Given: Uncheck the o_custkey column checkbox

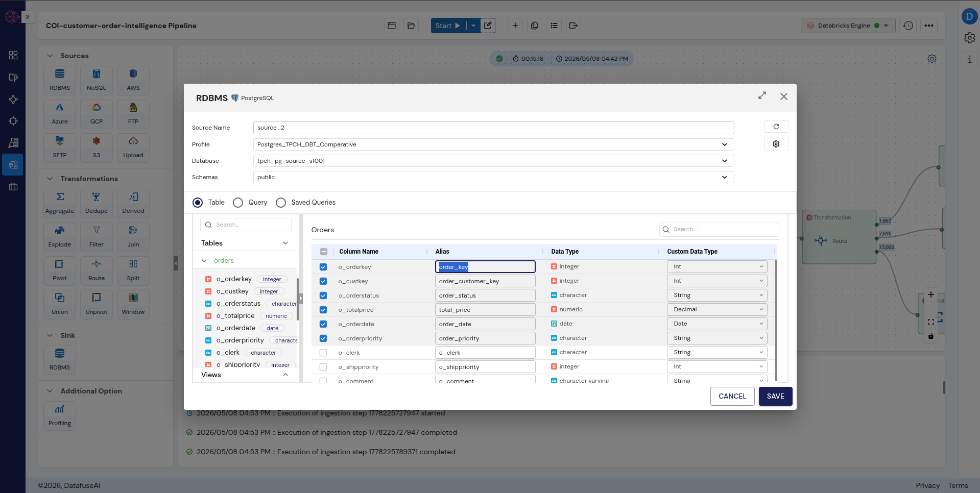Looking at the screenshot, I should click(x=323, y=281).
